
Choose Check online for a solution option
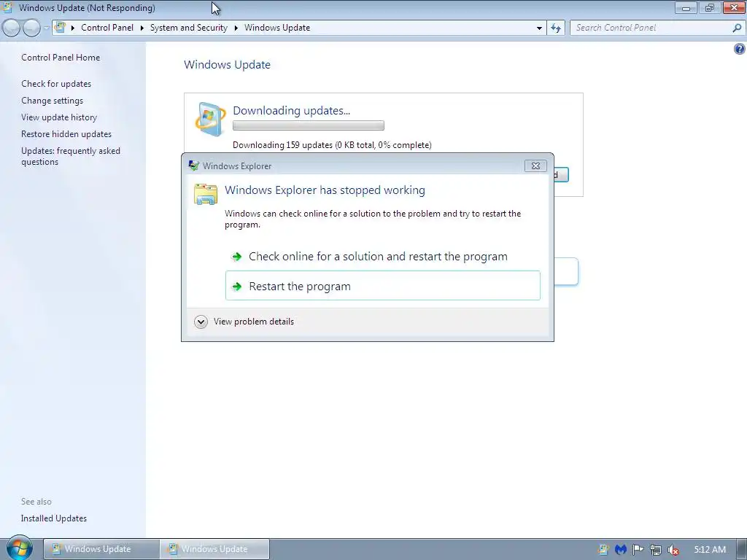[x=382, y=257]
